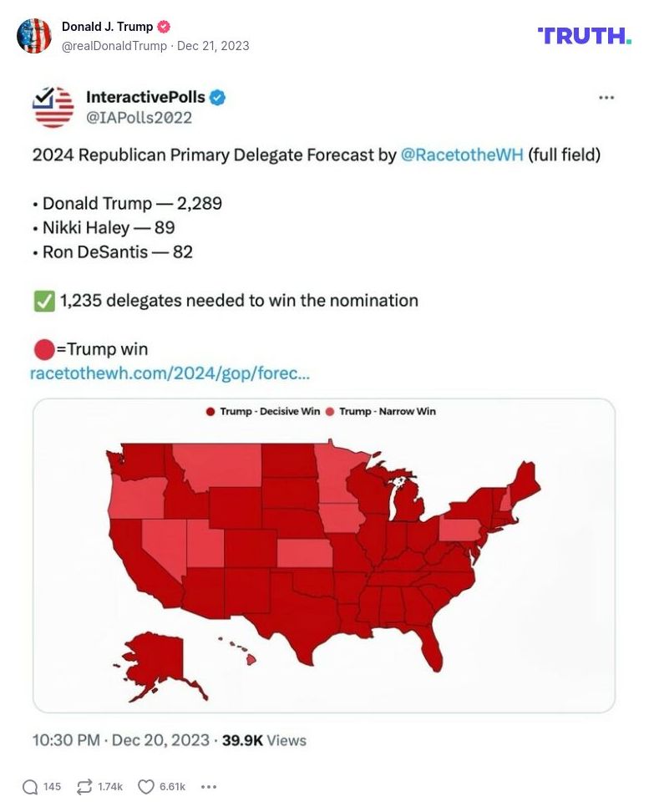649x812 pixels.
Task: Open Donald J. Trump's profile picture
Action: click(34, 36)
